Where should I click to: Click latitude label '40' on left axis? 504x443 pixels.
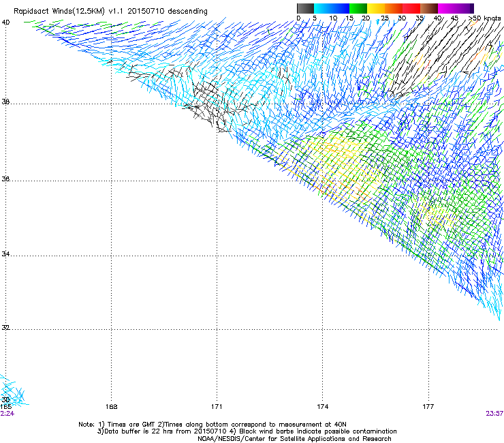tap(5, 22)
